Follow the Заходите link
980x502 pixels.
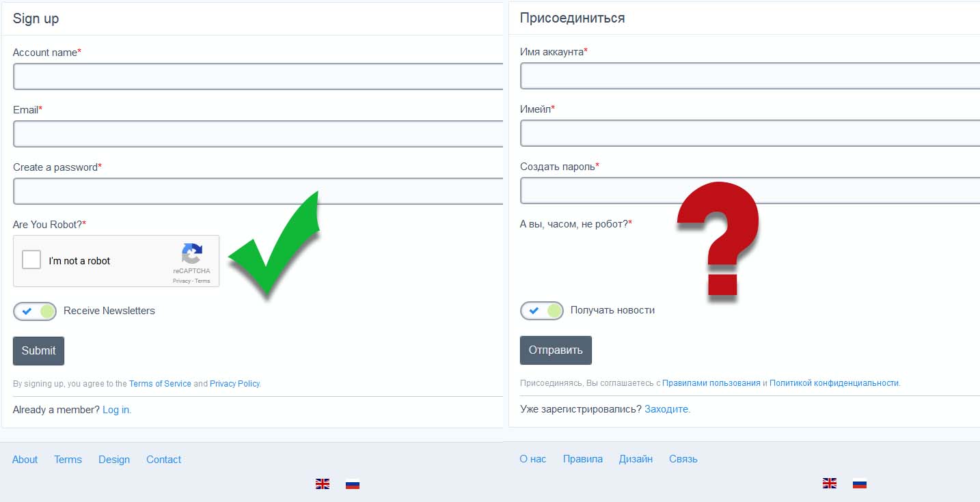click(667, 409)
